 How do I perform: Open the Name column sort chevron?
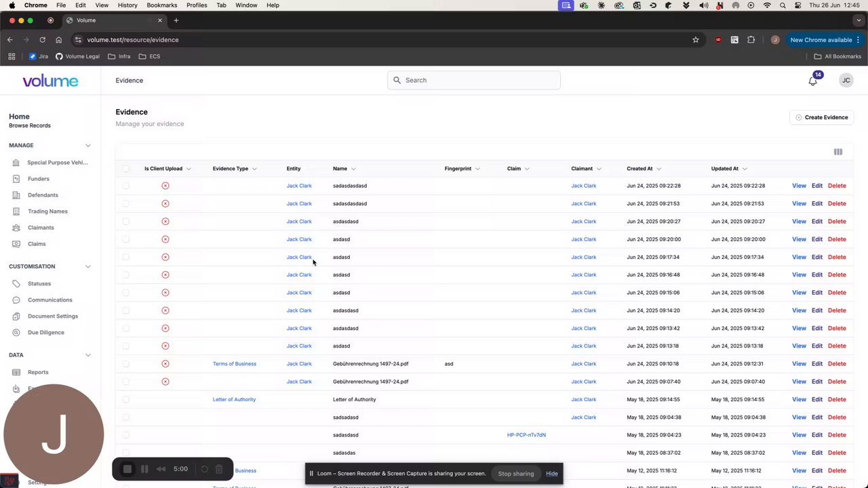coord(353,169)
